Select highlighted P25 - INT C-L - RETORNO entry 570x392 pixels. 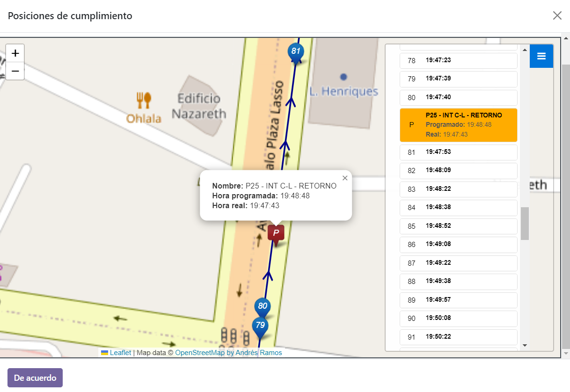[459, 125]
